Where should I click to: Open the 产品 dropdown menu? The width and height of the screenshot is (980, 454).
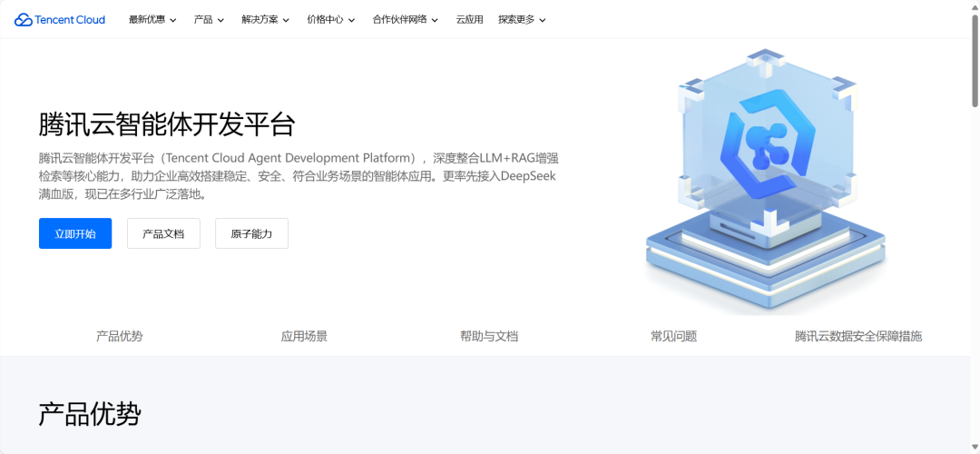pyautogui.click(x=209, y=19)
